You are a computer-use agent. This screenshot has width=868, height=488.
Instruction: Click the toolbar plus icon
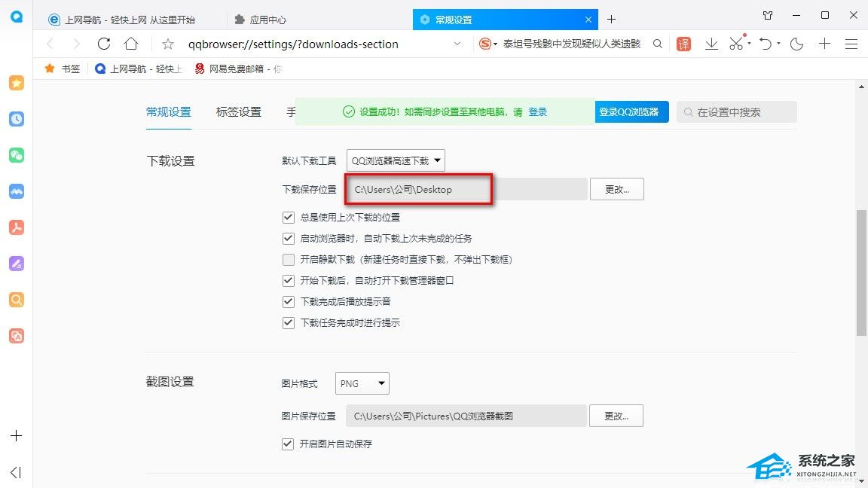click(824, 44)
